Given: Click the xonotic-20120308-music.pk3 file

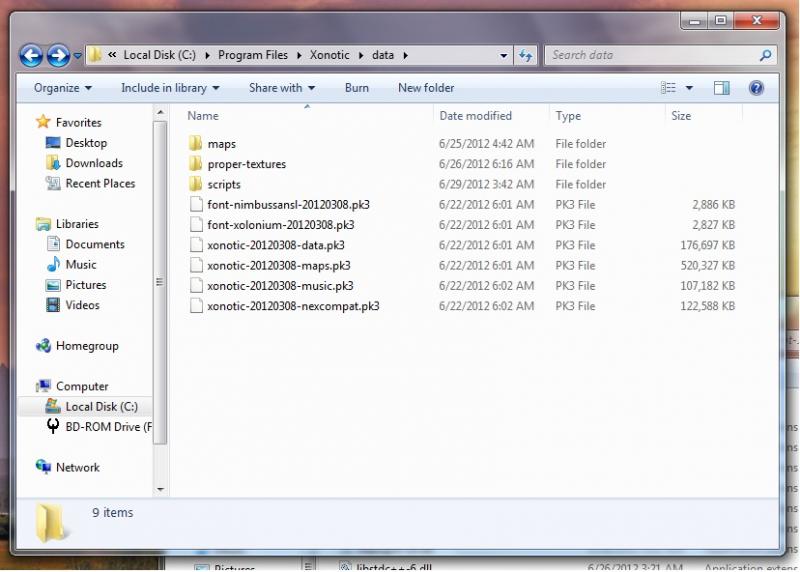Looking at the screenshot, I should tap(280, 286).
